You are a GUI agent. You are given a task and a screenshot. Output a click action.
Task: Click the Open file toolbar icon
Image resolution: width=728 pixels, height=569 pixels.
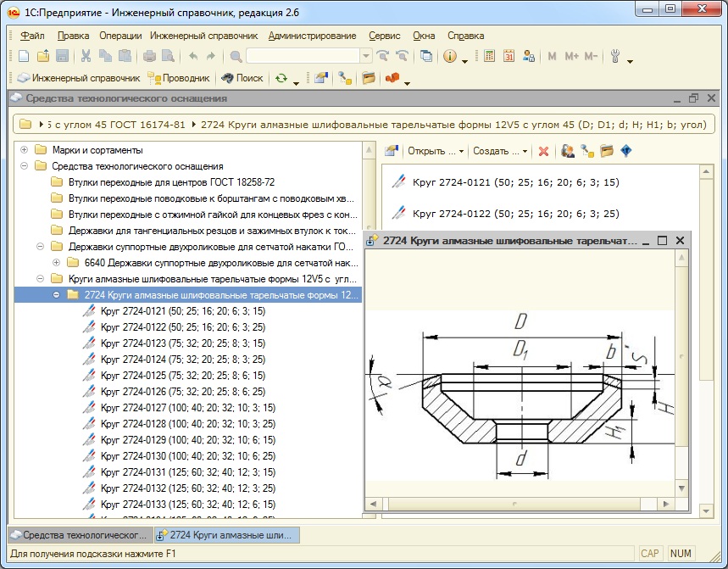(x=42, y=56)
